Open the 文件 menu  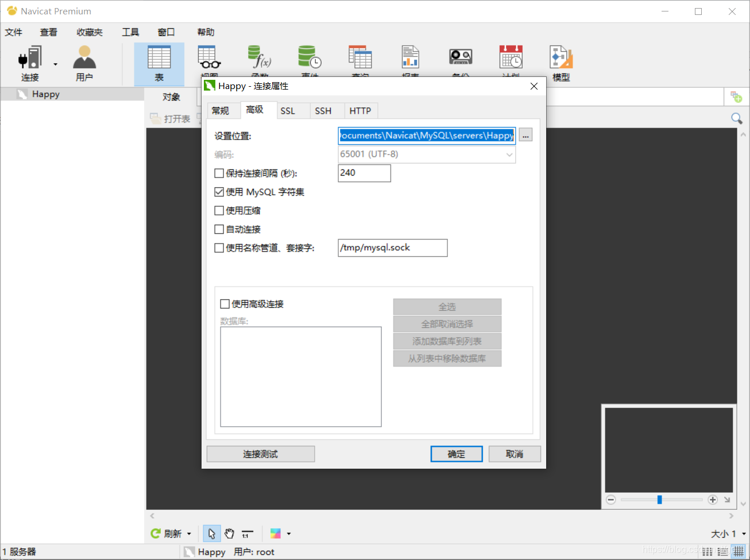[14, 32]
